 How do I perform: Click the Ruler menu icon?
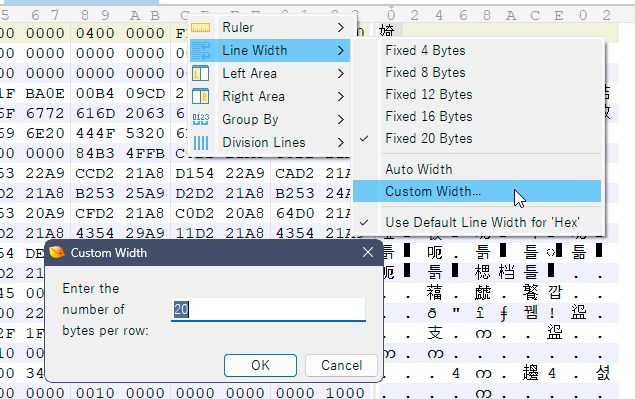tap(200, 28)
